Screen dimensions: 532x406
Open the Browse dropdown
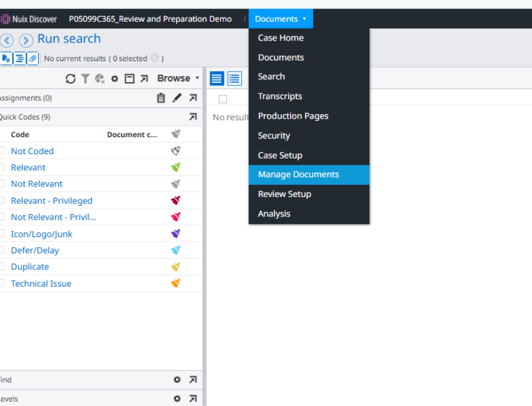tap(178, 79)
